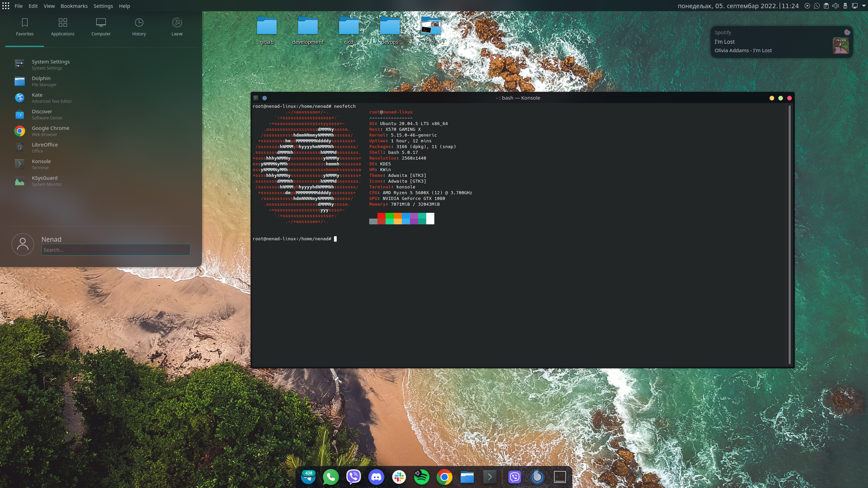868x488 pixels.
Task: Click the Spotify album art thumbnail
Action: [x=840, y=46]
